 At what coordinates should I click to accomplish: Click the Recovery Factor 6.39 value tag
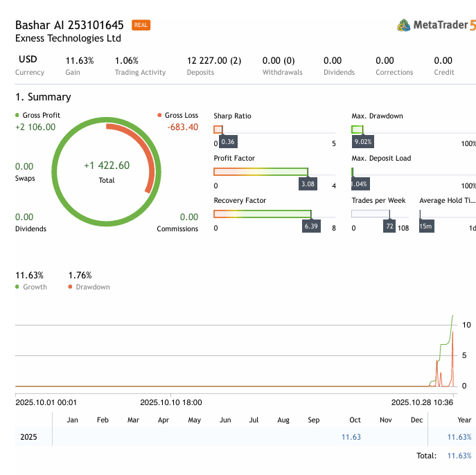(x=311, y=226)
